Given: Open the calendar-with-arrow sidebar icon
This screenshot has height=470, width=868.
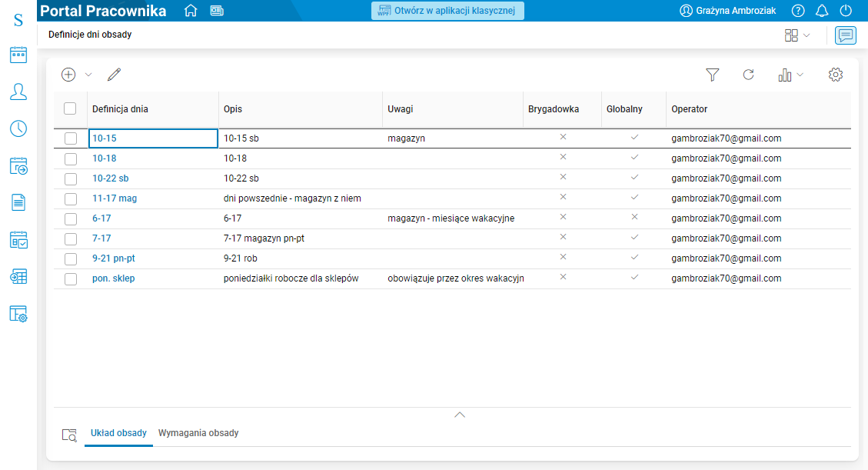Looking at the screenshot, I should tap(18, 166).
